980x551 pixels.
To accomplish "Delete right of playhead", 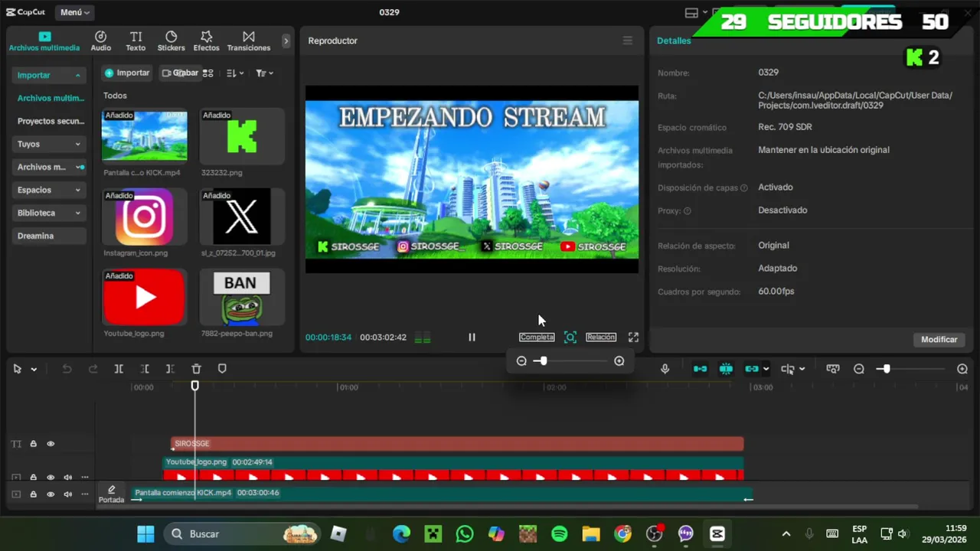I will [170, 369].
